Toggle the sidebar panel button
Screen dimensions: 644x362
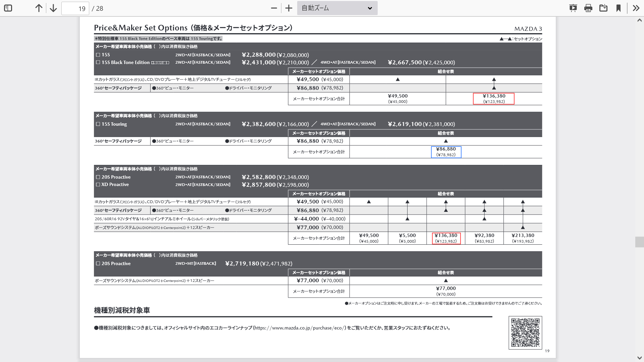point(8,8)
